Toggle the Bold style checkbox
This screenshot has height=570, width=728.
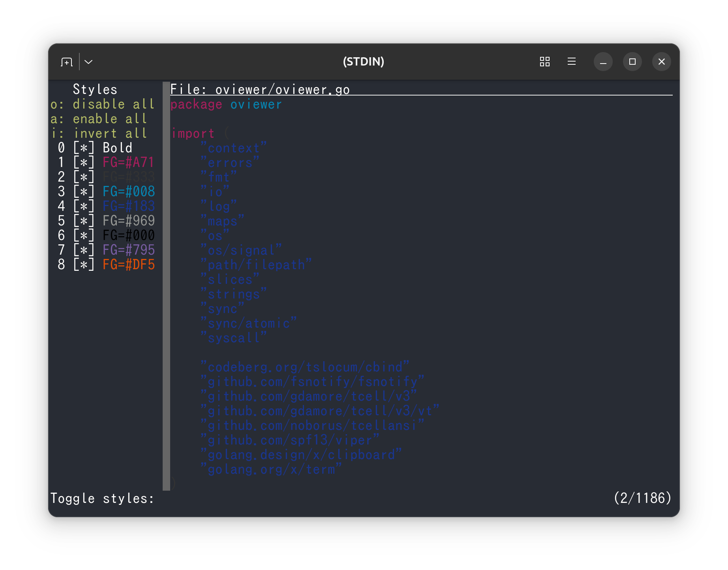[x=84, y=148]
